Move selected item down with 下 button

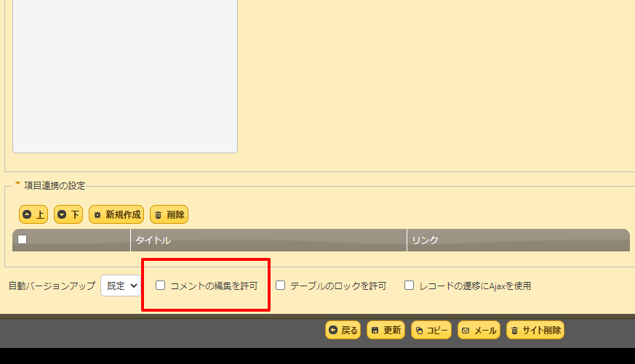pos(68,214)
